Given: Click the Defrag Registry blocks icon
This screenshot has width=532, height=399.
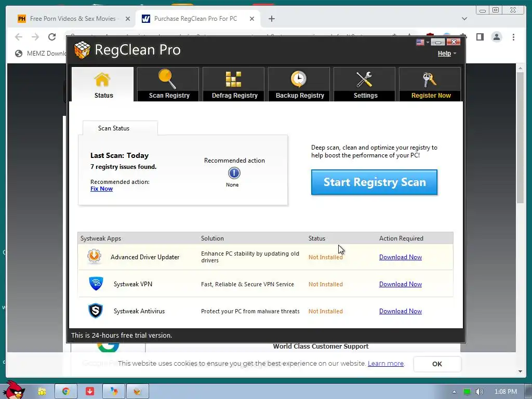Looking at the screenshot, I should point(233,79).
